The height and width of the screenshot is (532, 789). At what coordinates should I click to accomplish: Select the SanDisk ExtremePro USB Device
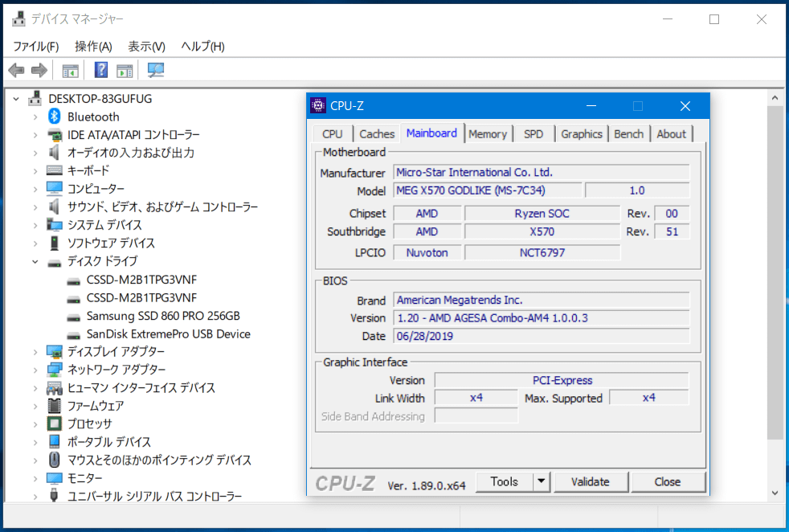pos(169,334)
